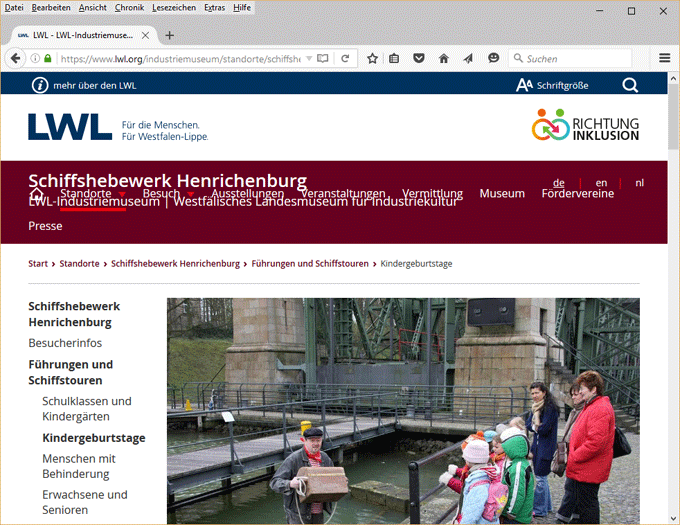Screen dimensions: 680x525
Task: Click Start in the breadcrumb
Action: [38, 264]
